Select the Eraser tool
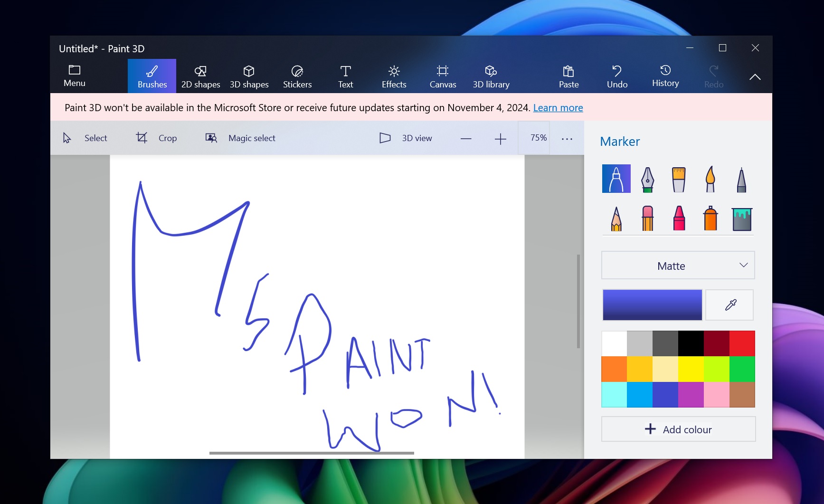824x504 pixels. [x=647, y=219]
